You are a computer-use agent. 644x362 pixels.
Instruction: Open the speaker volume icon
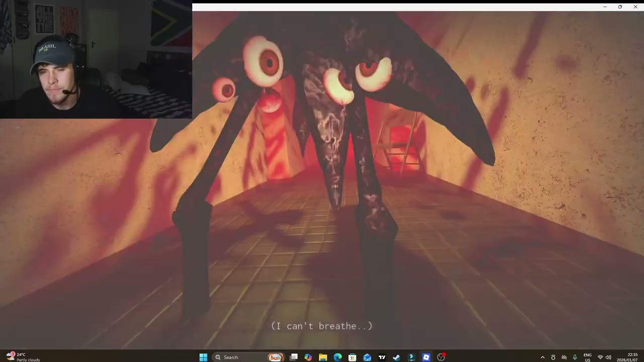(x=608, y=357)
